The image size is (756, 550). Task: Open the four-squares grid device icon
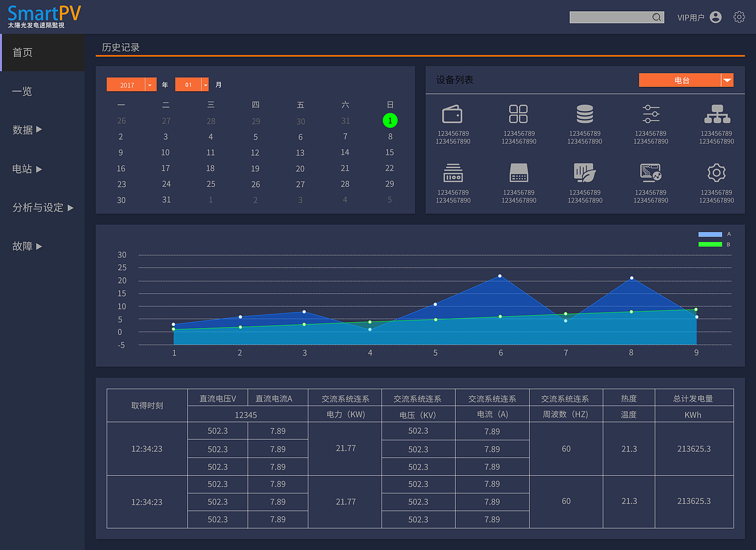519,114
